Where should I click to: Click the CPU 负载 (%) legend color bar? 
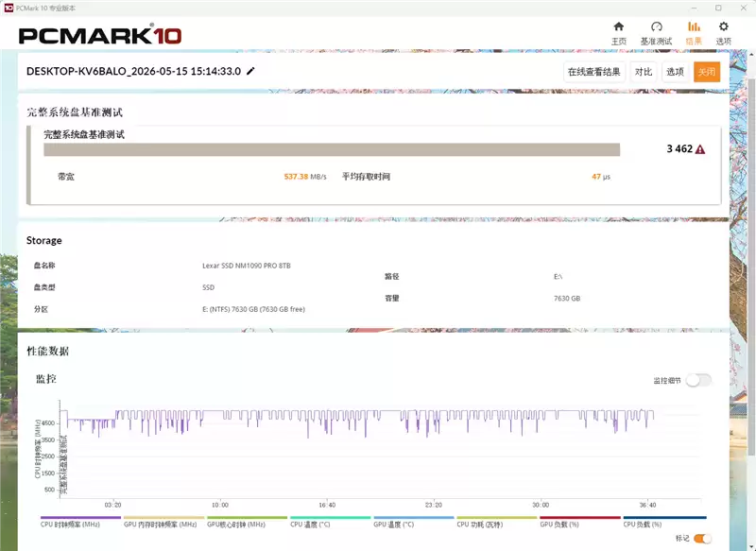pos(664,518)
